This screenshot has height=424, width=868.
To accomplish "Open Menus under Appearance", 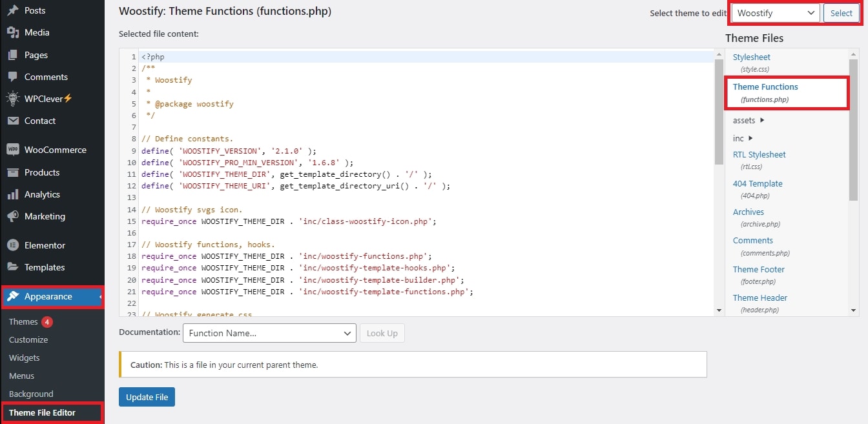I will click(x=22, y=376).
